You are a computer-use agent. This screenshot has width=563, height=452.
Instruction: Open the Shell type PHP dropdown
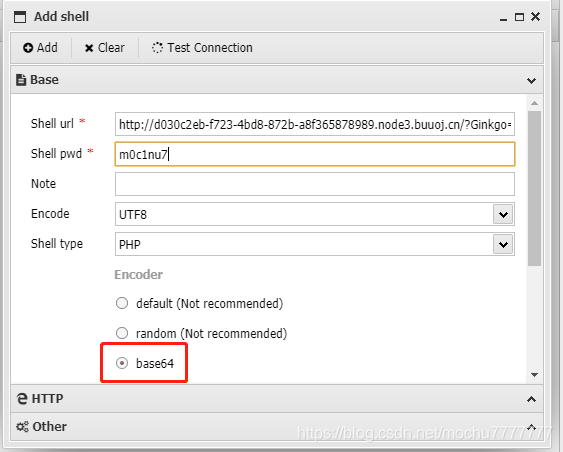pyautogui.click(x=503, y=244)
